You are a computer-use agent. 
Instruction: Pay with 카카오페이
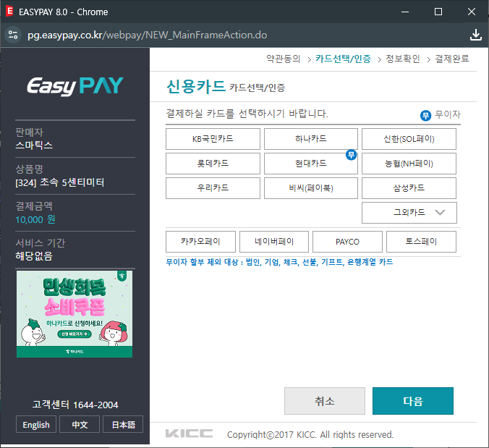200,242
